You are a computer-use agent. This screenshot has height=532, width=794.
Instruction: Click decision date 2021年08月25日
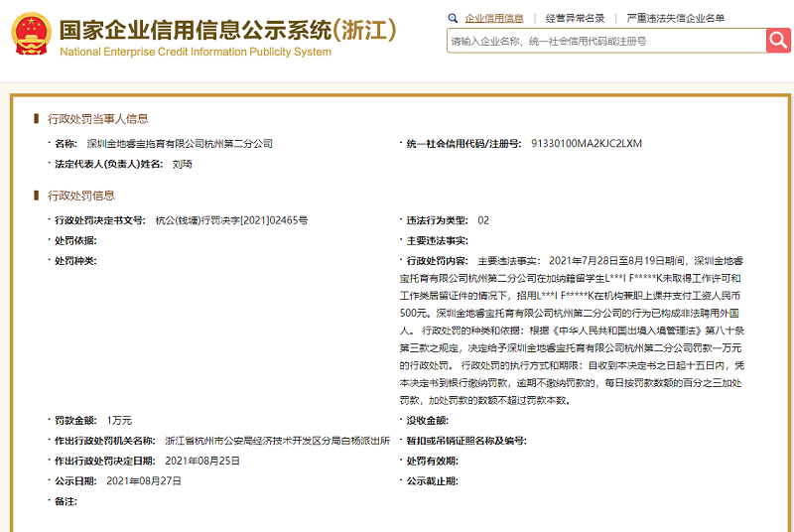tap(202, 461)
